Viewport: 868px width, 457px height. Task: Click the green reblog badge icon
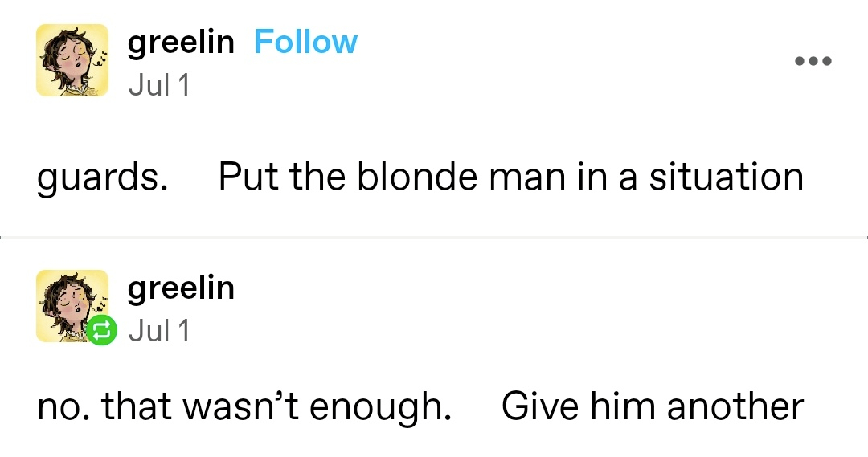(101, 330)
